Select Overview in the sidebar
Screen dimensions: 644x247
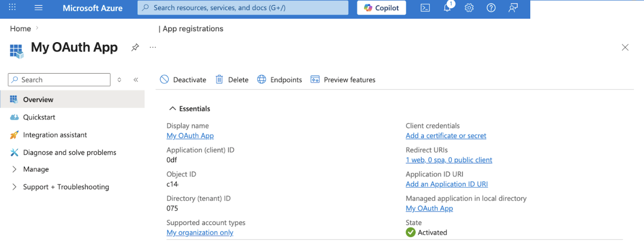(72, 100)
